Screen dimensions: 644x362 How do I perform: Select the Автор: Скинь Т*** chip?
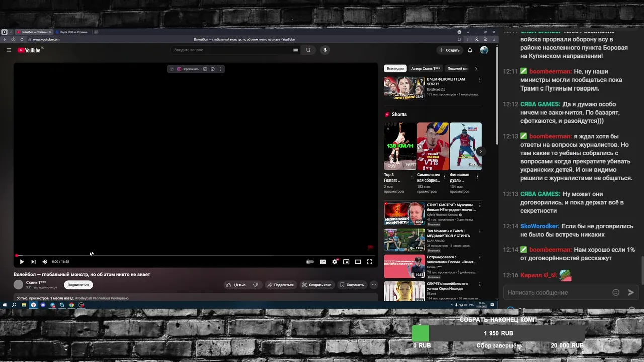[x=425, y=69]
